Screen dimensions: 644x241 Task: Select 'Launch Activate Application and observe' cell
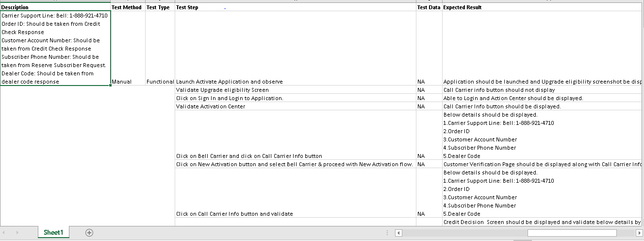point(296,49)
